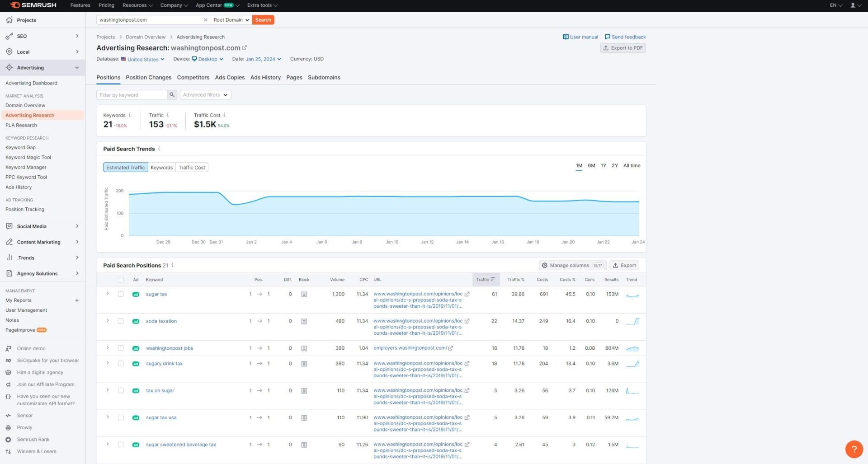The image size is (868, 464).
Task: Open washingtonpost.com external link icon in title
Action: [x=245, y=47]
